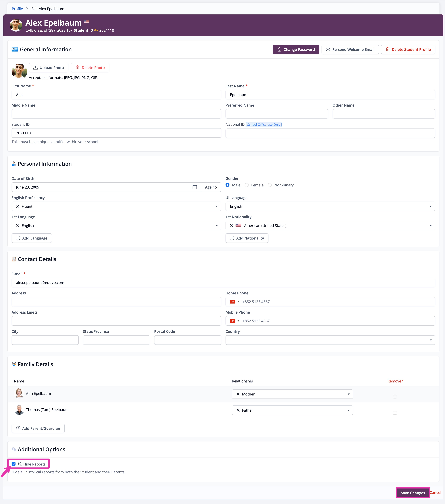445x504 pixels.
Task: Select the Non-binary gender option
Action: point(270,185)
